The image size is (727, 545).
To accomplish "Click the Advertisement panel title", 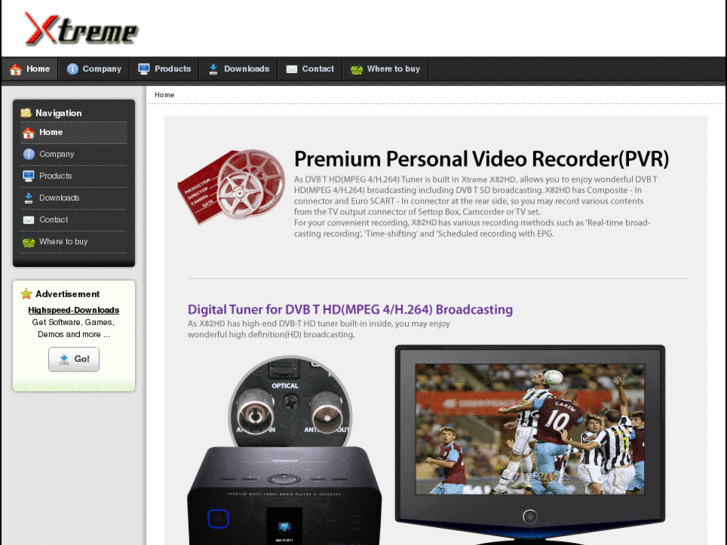I will (x=67, y=294).
